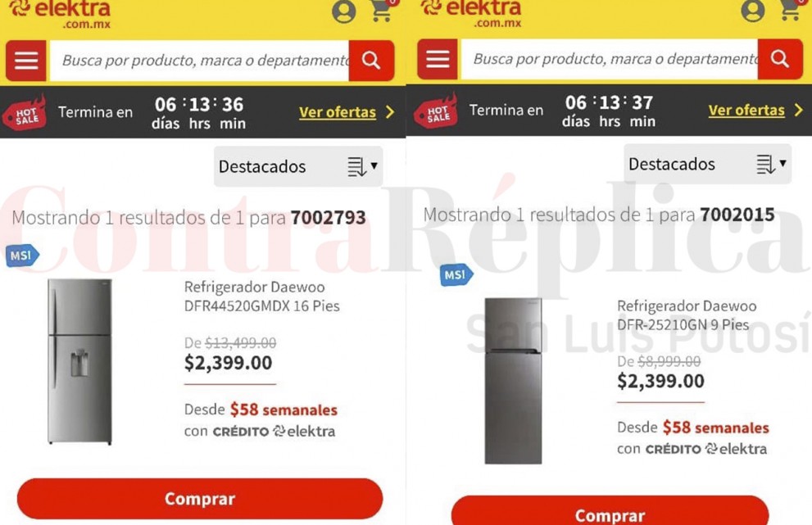Image resolution: width=812 pixels, height=525 pixels.
Task: Open Daewoo 16 Pies refrigerator product image
Action: [x=79, y=361]
